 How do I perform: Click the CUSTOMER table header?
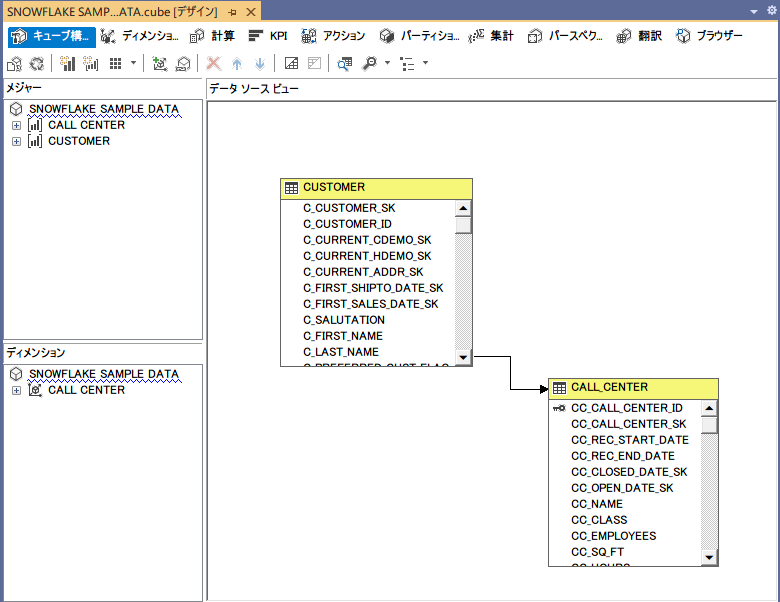(376, 188)
